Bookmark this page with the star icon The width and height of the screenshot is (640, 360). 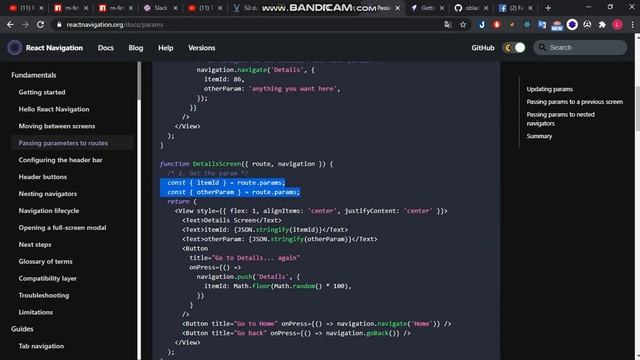463,24
